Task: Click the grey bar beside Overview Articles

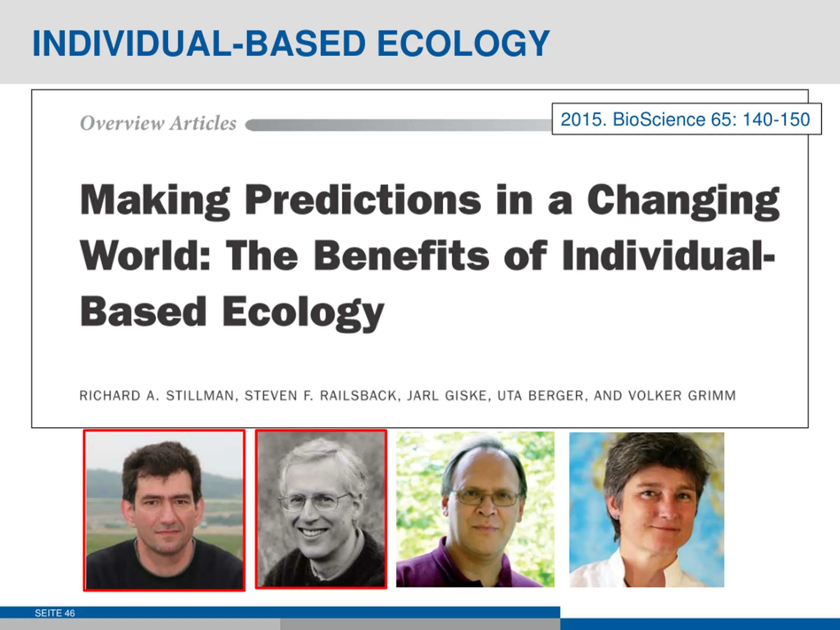Action: pos(398,125)
